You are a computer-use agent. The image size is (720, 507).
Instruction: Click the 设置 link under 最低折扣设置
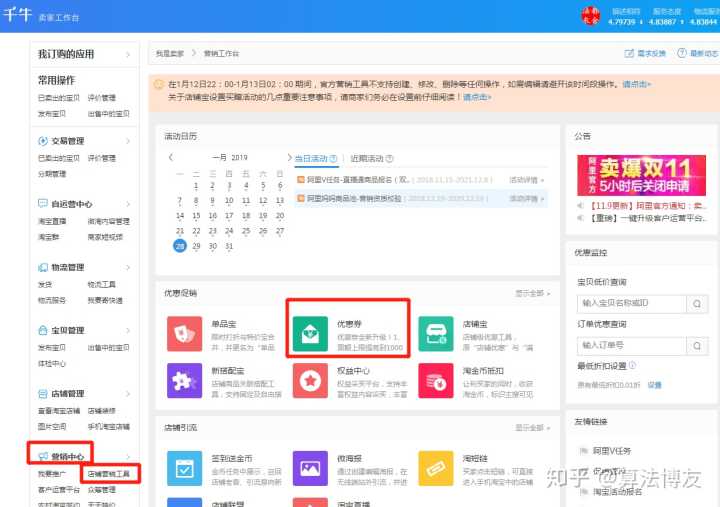(x=654, y=384)
